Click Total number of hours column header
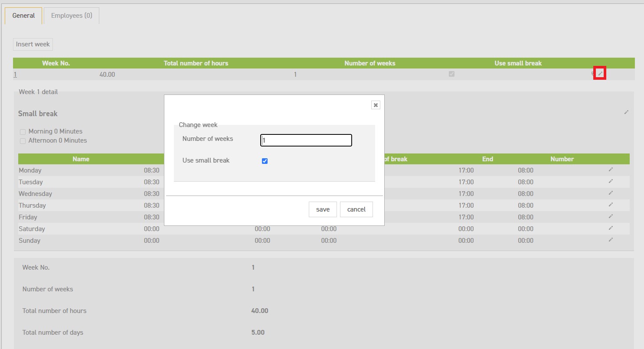 click(196, 63)
